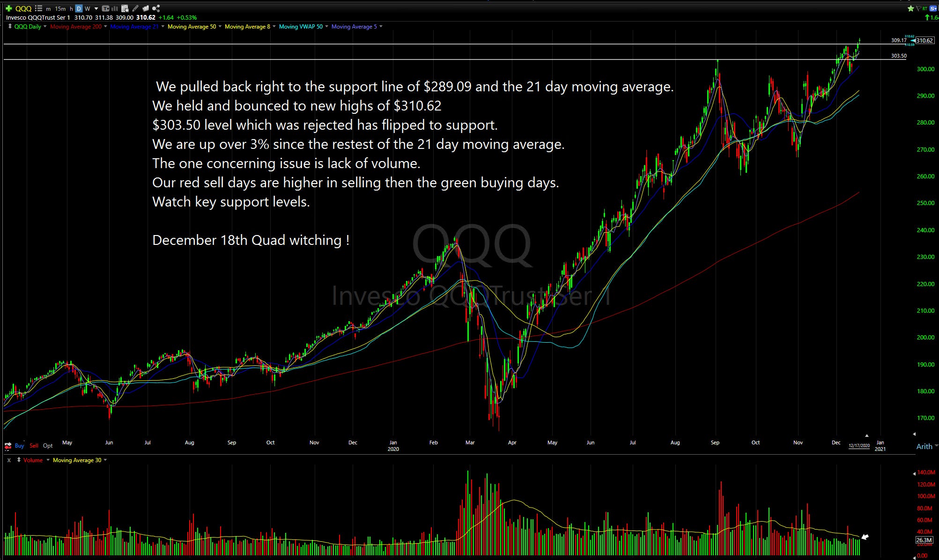Click the trade ticket arrows icon
The width and height of the screenshot is (939, 560).
(x=7, y=445)
